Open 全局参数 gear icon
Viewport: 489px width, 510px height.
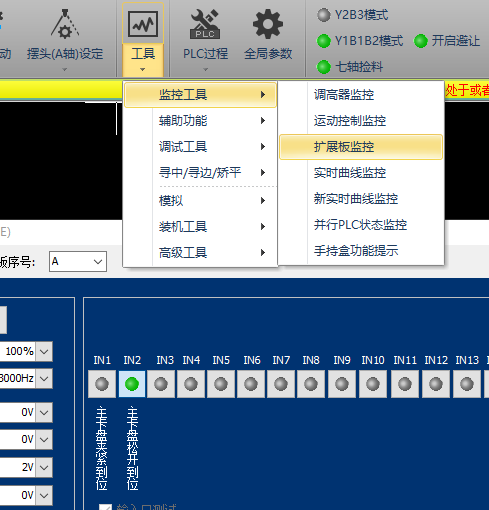point(268,24)
